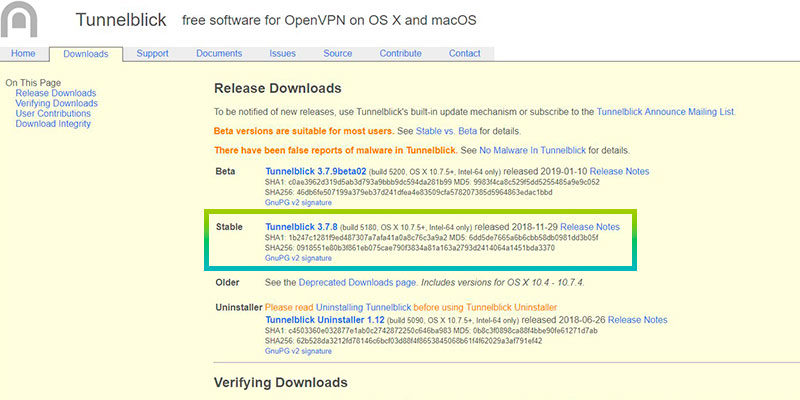Follow the Stable vs. Beta link

pos(446,131)
